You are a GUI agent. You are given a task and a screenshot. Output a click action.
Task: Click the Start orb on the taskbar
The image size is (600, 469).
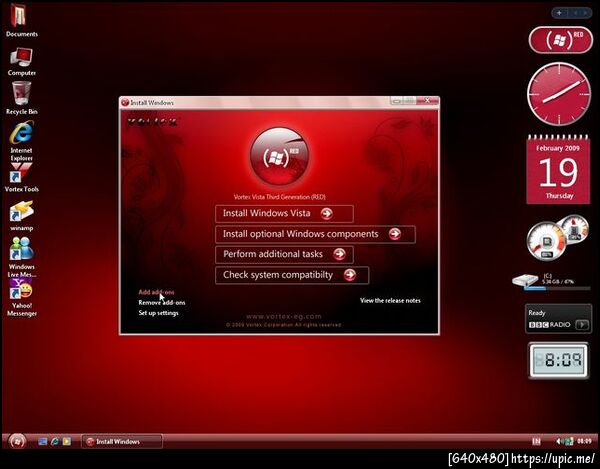pos(17,441)
